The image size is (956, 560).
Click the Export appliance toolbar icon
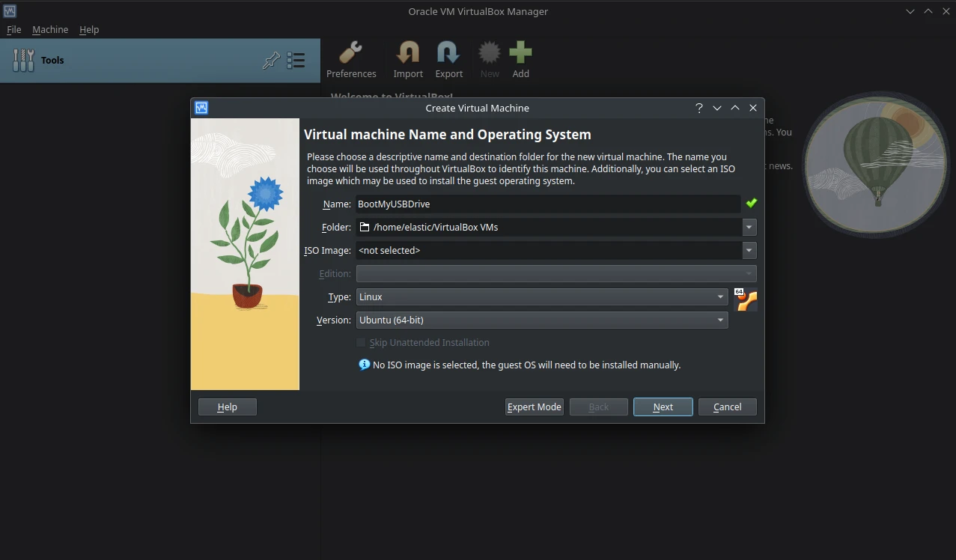tap(448, 60)
